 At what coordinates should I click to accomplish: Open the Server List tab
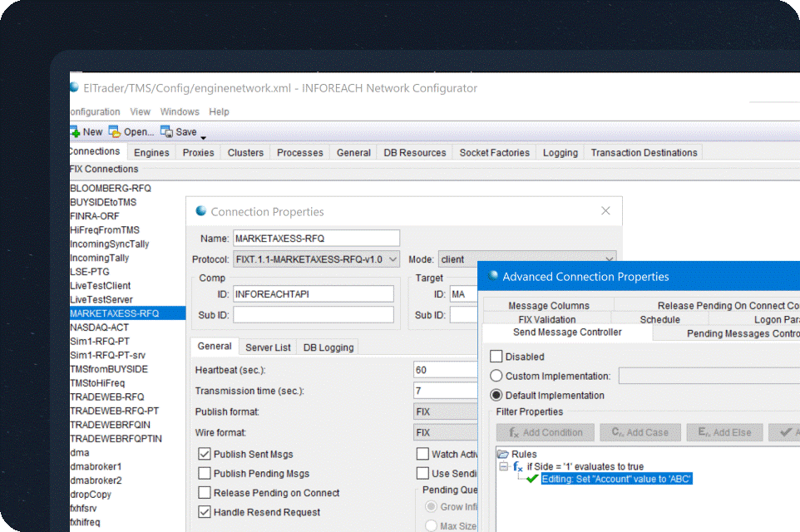pos(268,347)
